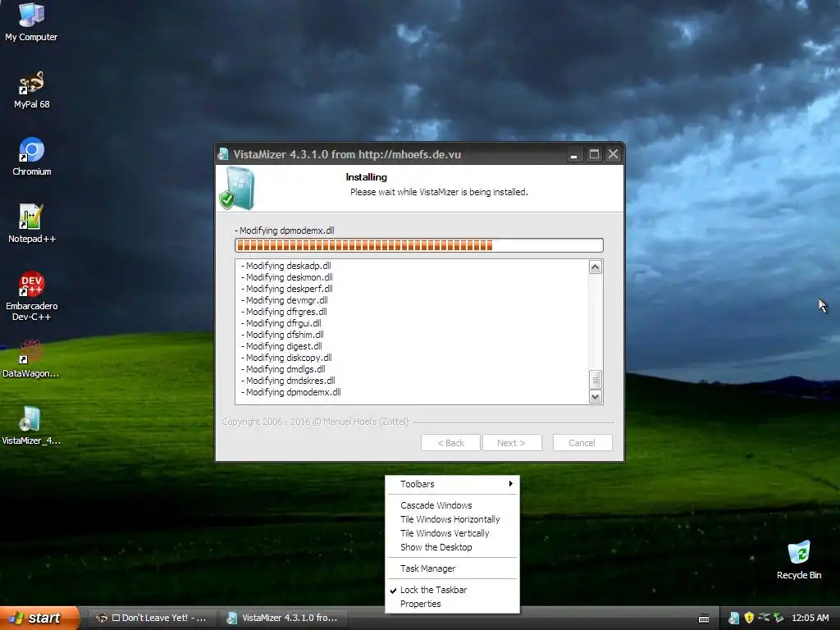Click the VistaMizer shield logo in installer header

(237, 188)
